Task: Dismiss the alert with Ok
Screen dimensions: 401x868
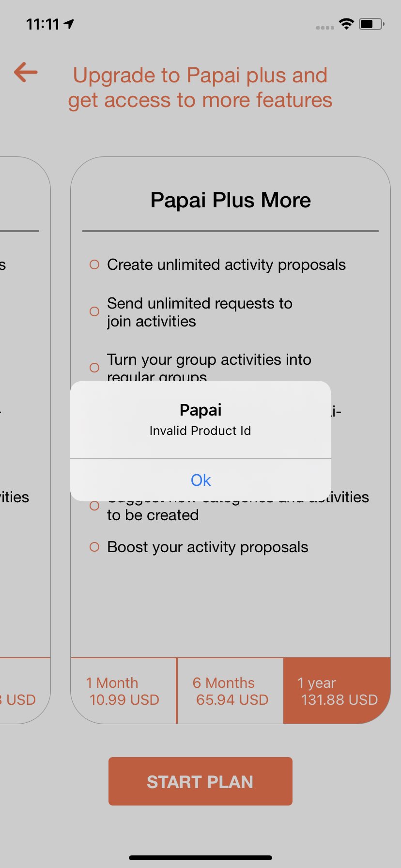Action: coord(200,480)
